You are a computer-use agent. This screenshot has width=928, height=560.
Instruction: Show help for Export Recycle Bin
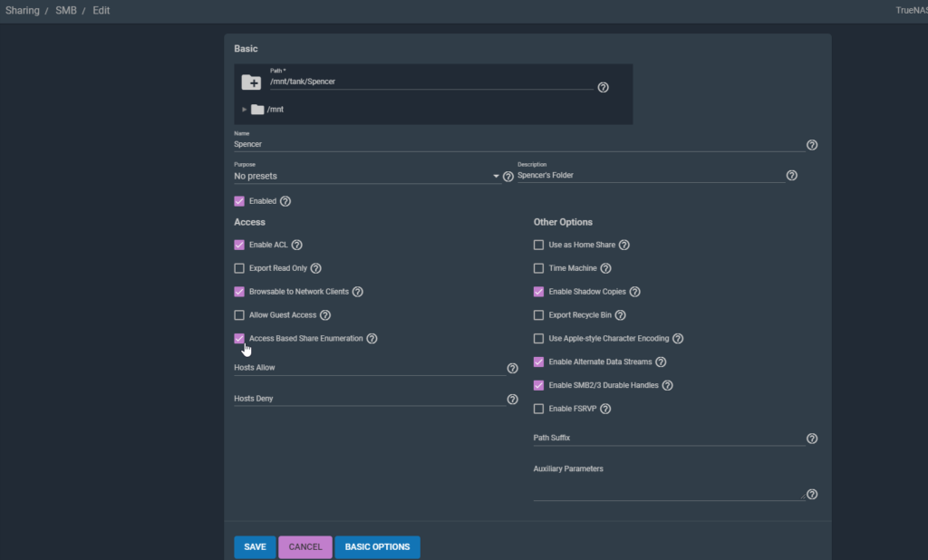pyautogui.click(x=620, y=315)
